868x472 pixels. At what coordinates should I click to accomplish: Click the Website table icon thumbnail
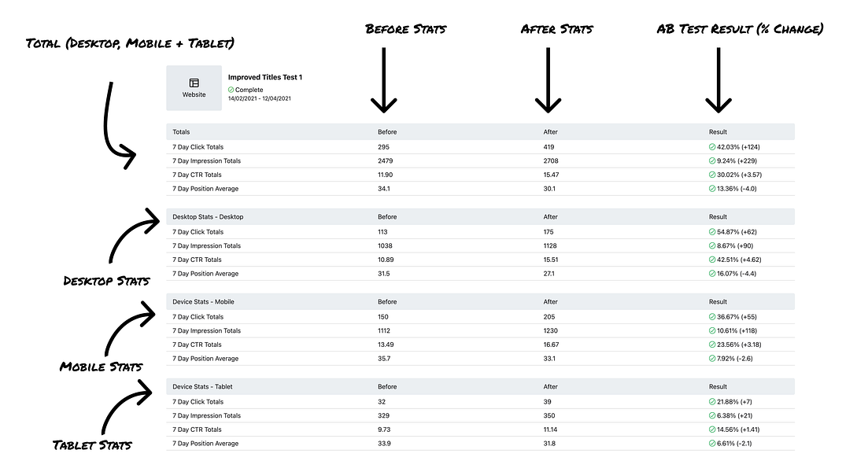[x=194, y=88]
